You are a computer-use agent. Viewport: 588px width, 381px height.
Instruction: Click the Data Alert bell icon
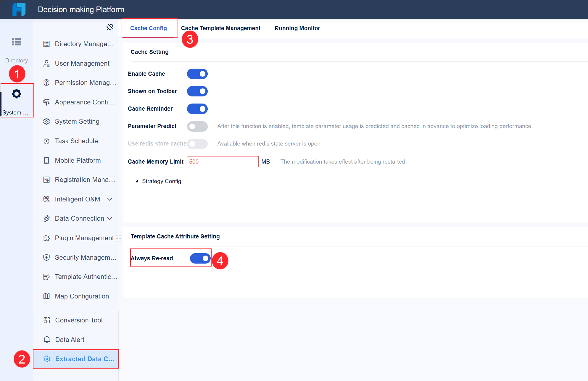(x=47, y=340)
